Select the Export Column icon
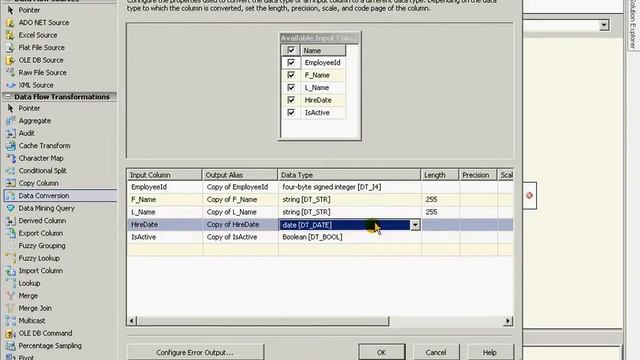Image resolution: width=640 pixels, height=360 pixels. [10, 233]
